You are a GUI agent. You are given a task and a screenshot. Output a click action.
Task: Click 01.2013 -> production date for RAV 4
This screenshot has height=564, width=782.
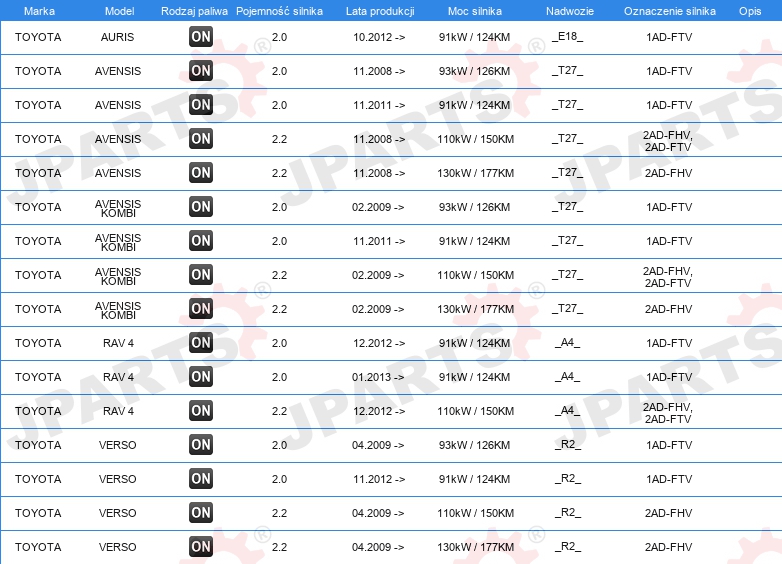[378, 377]
